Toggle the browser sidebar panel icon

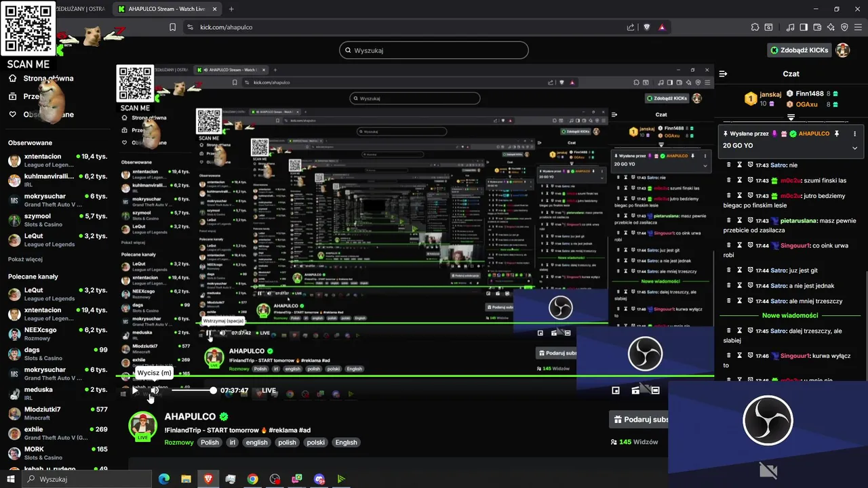pos(804,27)
